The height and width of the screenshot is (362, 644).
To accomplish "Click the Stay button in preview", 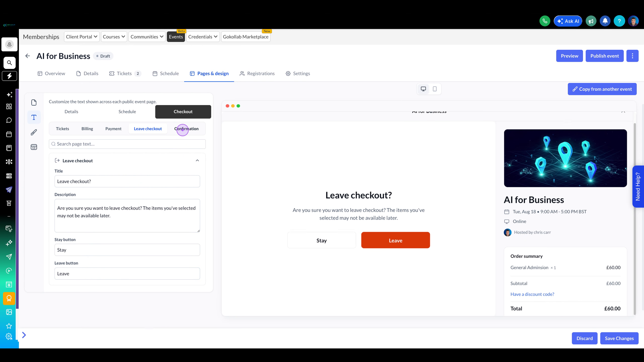I will pos(321,240).
